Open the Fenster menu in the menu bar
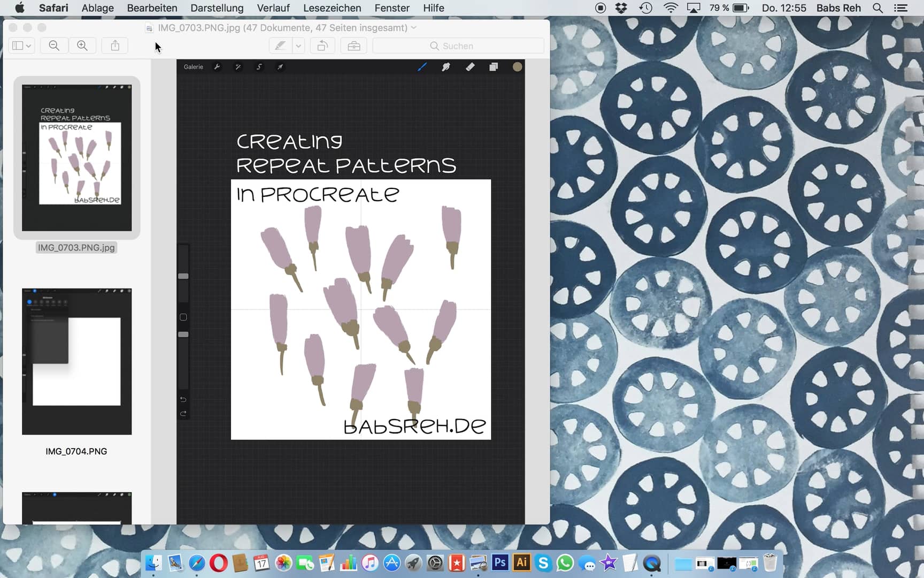The width and height of the screenshot is (924, 578). [391, 8]
